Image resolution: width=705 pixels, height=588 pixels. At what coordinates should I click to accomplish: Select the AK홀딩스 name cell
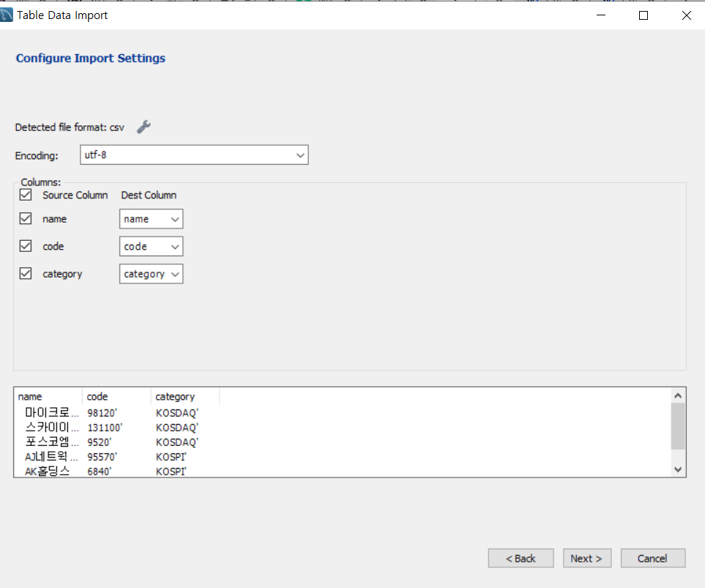[47, 472]
